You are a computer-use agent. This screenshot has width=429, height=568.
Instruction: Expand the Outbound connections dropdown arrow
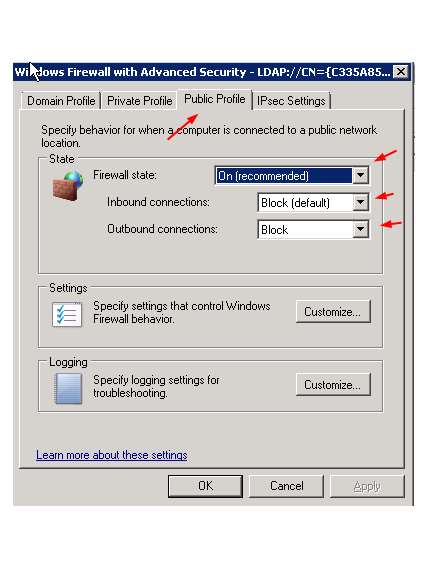coord(361,229)
